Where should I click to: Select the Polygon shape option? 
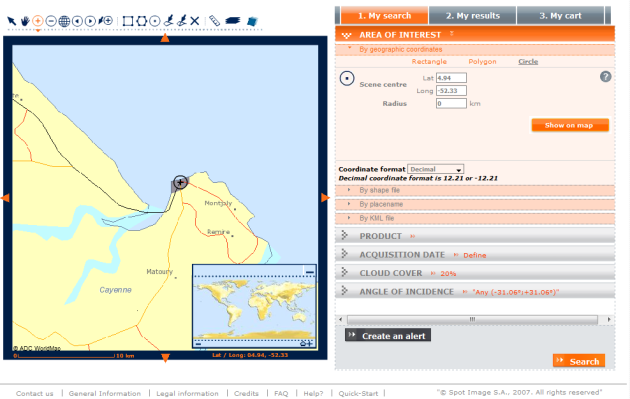pyautogui.click(x=482, y=61)
